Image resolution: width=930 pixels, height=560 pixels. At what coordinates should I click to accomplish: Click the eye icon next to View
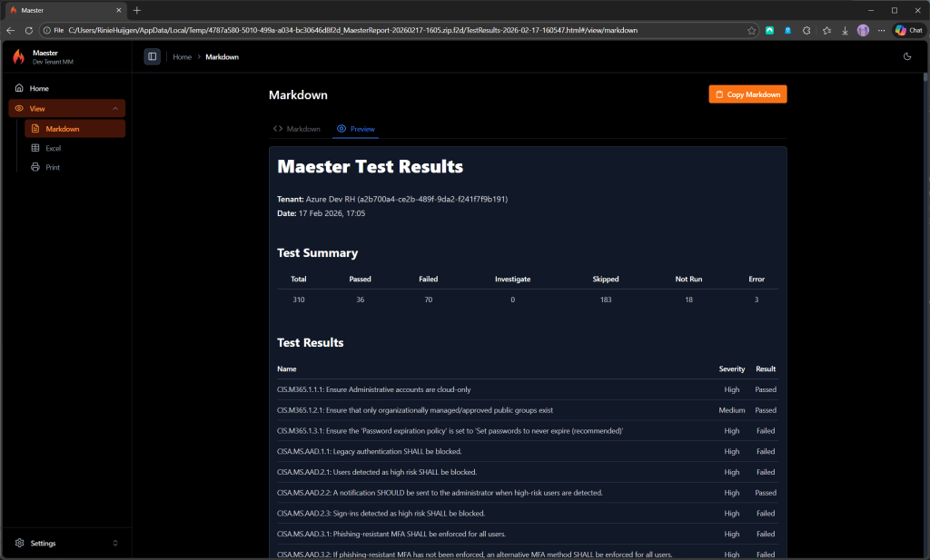[19, 108]
